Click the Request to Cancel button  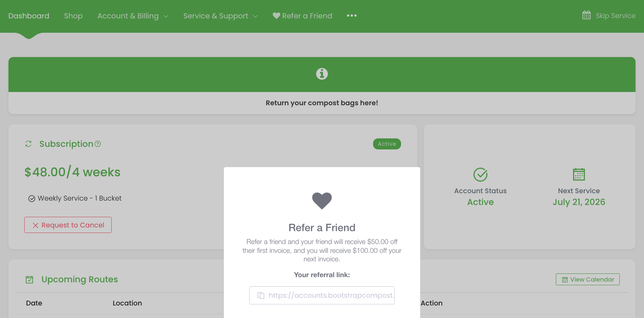[x=68, y=225]
